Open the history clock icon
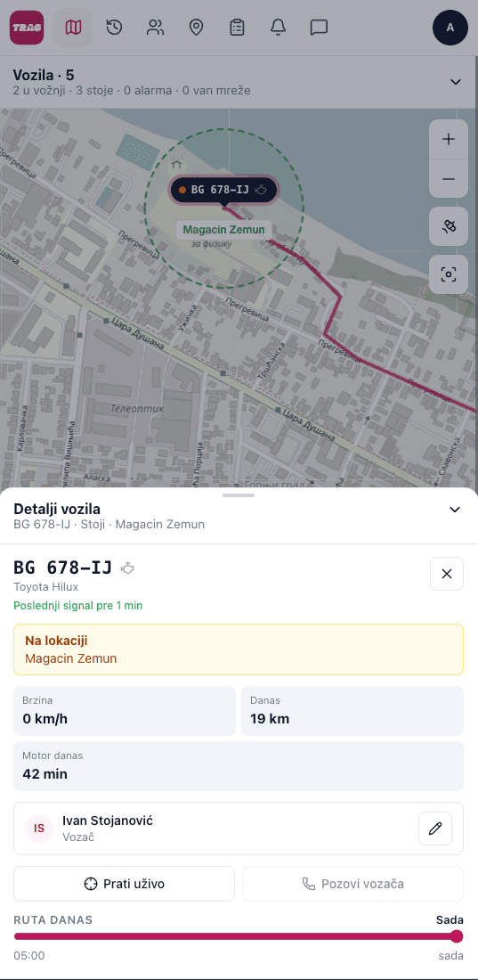The width and height of the screenshot is (478, 980). [x=114, y=28]
